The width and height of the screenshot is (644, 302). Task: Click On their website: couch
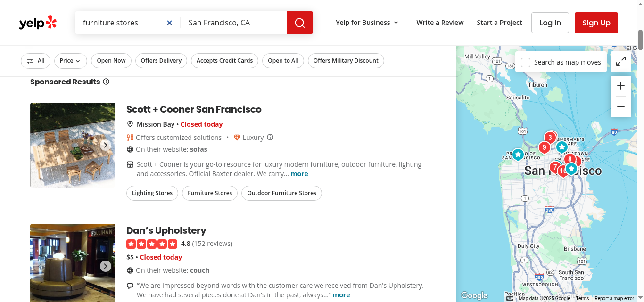[x=173, y=270]
